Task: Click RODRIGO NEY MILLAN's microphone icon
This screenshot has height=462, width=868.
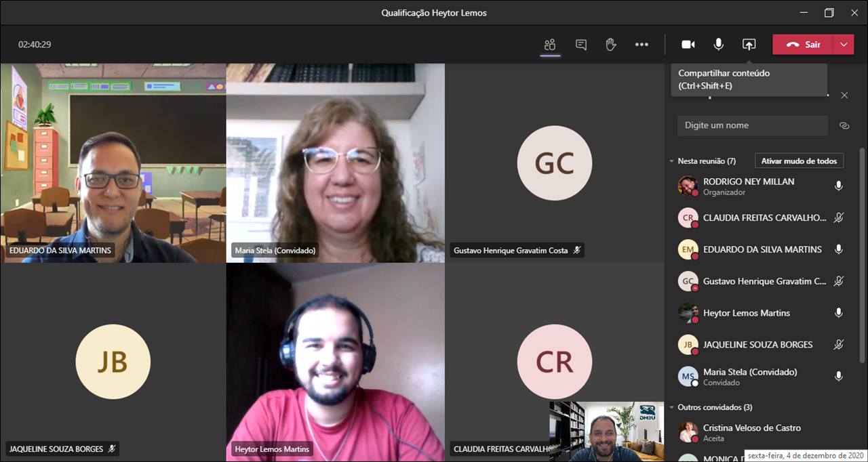Action: point(839,186)
